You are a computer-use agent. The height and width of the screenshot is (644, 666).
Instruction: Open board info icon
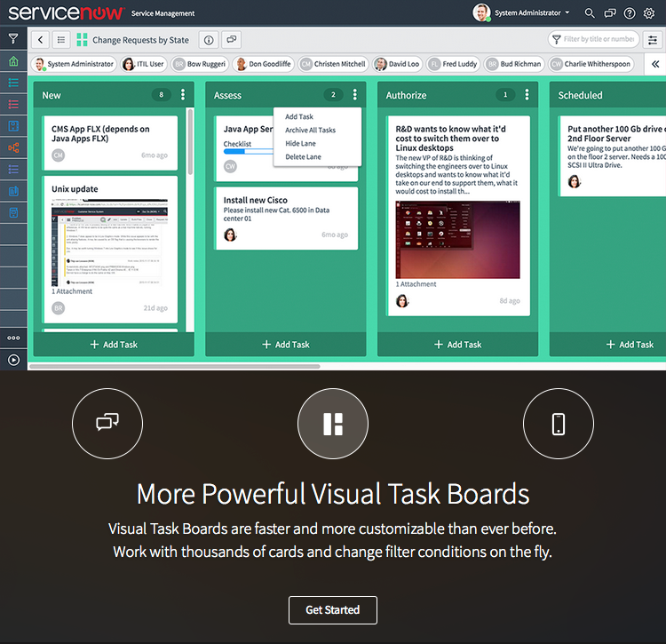click(209, 40)
